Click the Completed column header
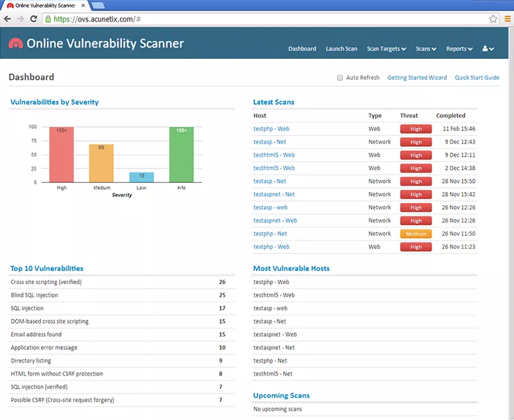This screenshot has height=420, width=514. [x=450, y=116]
